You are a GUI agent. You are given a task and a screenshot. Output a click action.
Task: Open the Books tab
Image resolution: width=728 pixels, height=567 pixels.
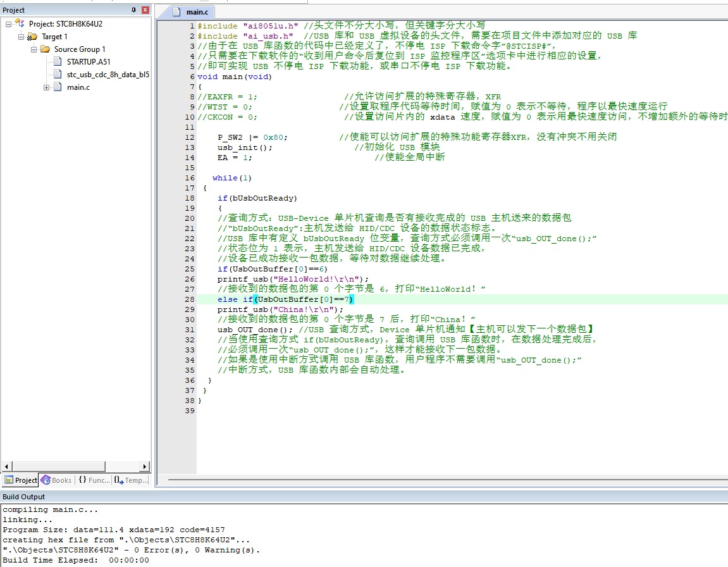pos(57,480)
